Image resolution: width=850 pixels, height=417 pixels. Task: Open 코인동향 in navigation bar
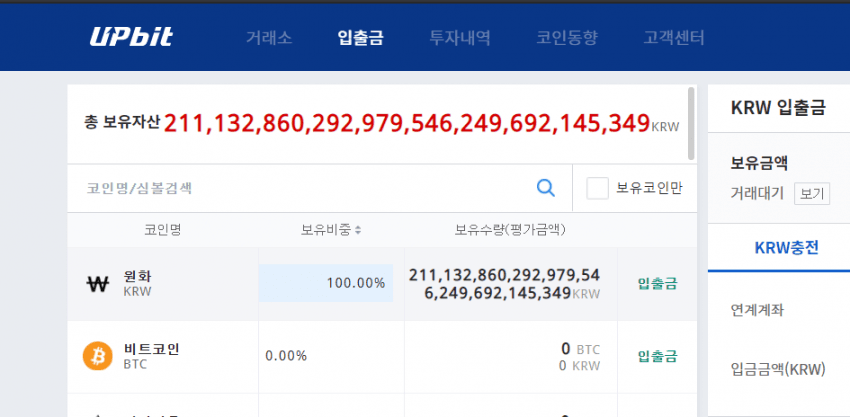pos(567,38)
